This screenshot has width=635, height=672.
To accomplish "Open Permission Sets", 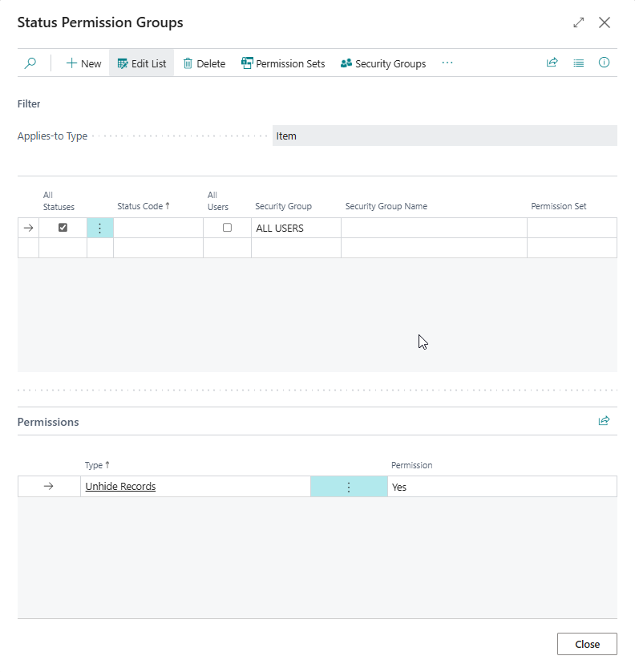I will pyautogui.click(x=283, y=63).
